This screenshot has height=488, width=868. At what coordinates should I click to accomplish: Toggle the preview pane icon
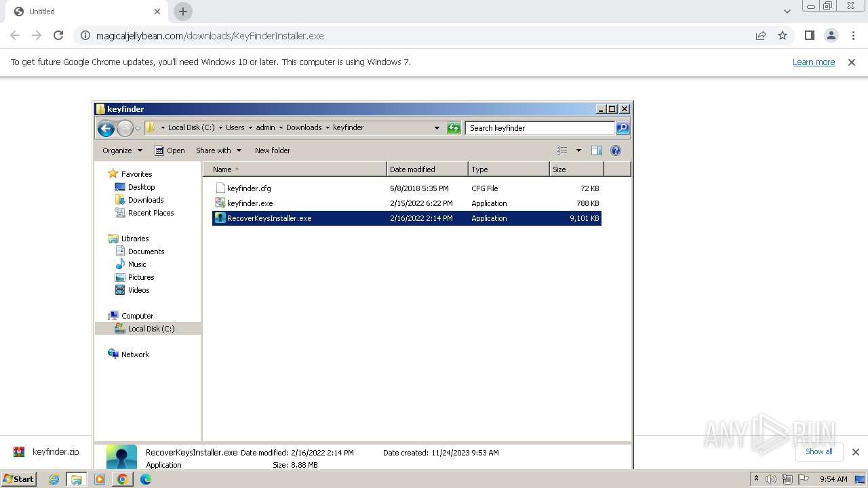click(597, 150)
